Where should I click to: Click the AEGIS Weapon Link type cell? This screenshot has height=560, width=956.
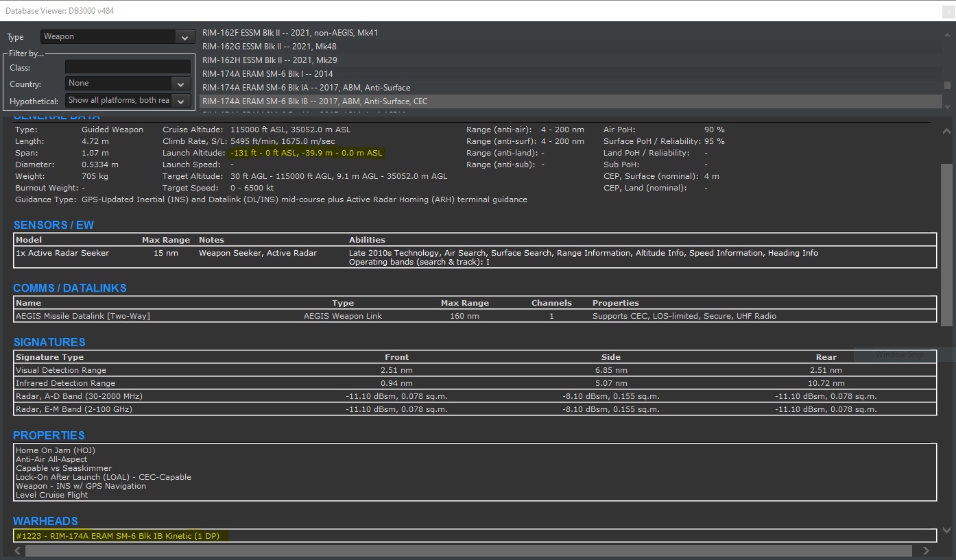point(343,316)
